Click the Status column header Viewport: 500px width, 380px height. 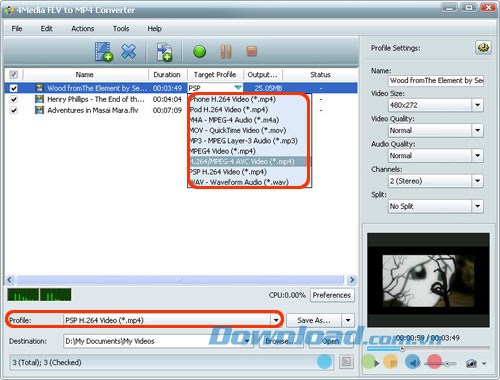320,74
